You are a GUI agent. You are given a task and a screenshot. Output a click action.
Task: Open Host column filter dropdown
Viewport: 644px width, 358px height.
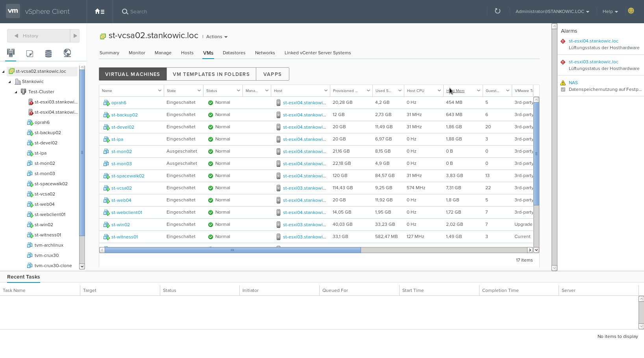pos(326,90)
